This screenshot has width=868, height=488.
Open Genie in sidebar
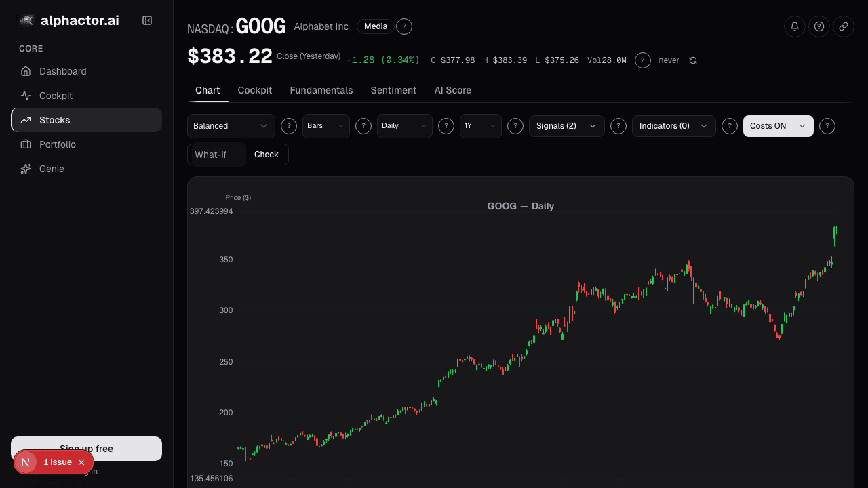point(87,169)
